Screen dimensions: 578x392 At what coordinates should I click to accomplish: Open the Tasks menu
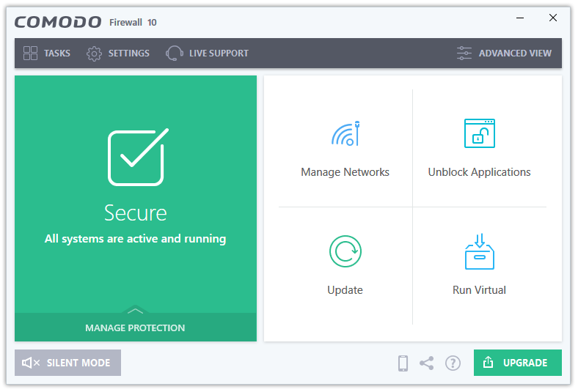(46, 53)
